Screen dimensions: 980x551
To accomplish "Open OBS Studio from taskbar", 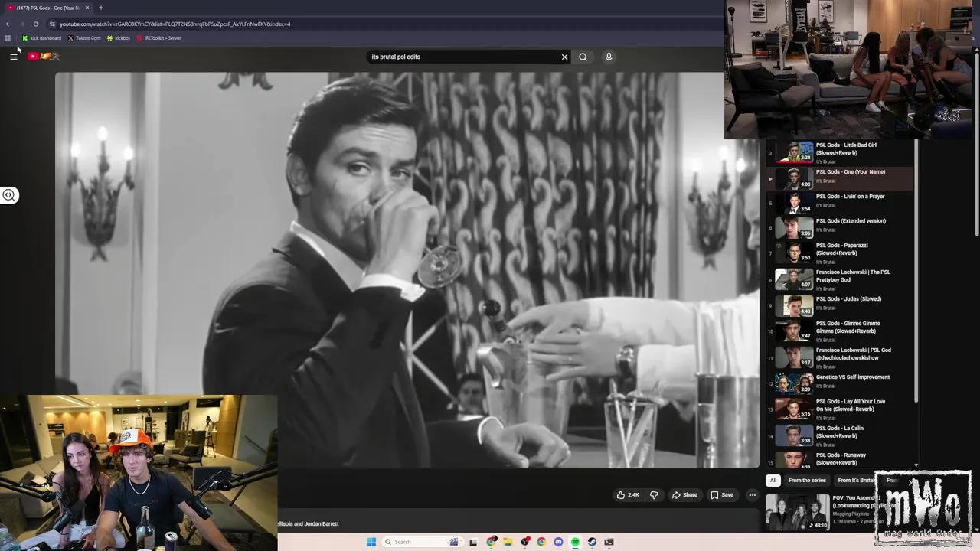I will click(x=524, y=542).
